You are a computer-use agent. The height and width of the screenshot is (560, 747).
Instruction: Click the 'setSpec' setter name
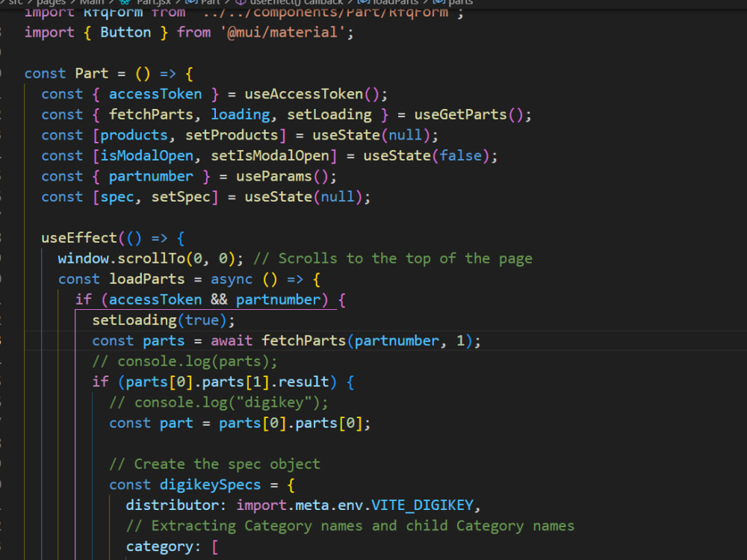pyautogui.click(x=181, y=196)
